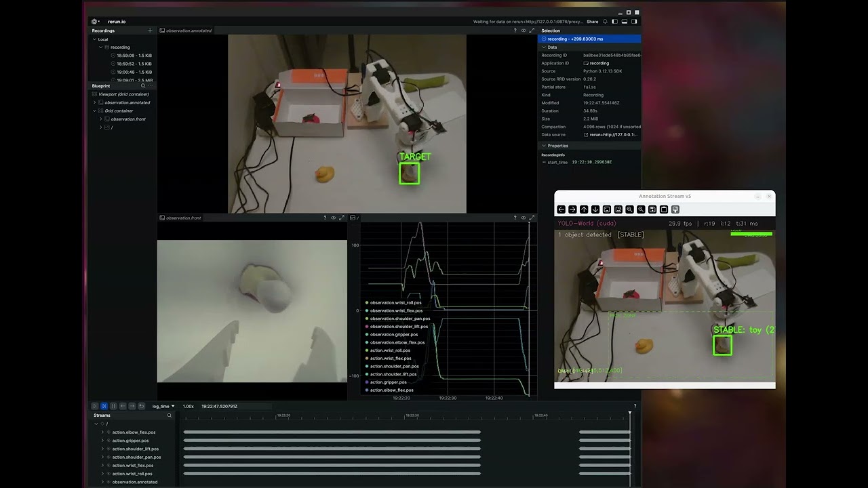Collapse the Properties section

click(543, 146)
